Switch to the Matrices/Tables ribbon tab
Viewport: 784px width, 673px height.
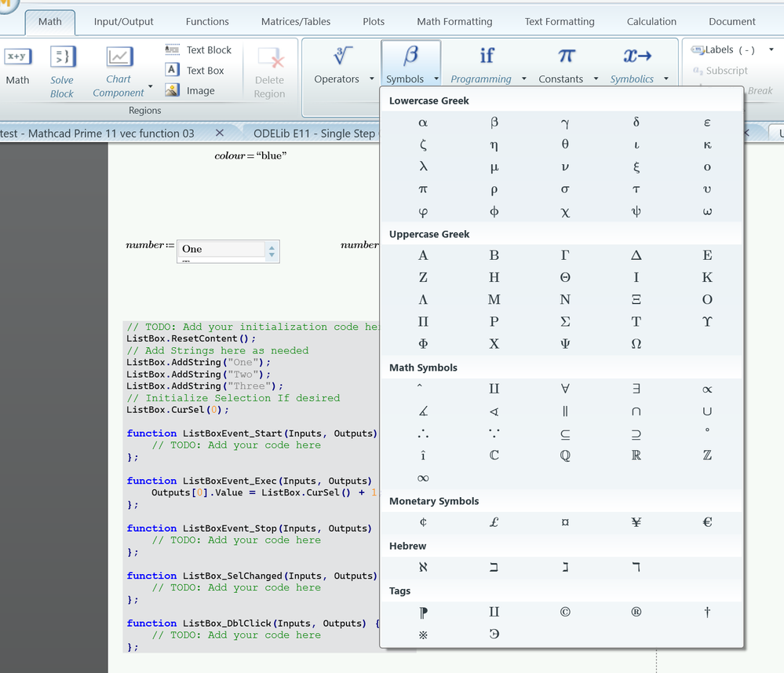tap(295, 21)
